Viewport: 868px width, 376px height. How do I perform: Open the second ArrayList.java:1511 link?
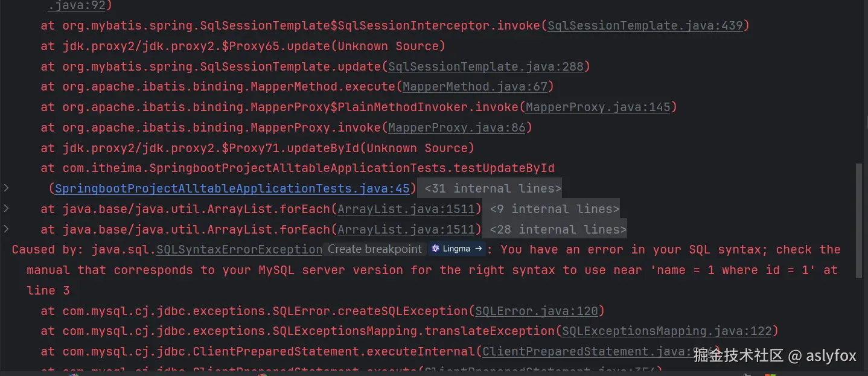tap(406, 229)
